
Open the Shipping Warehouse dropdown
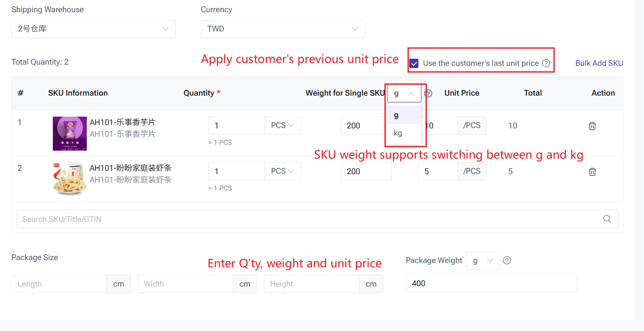93,29
